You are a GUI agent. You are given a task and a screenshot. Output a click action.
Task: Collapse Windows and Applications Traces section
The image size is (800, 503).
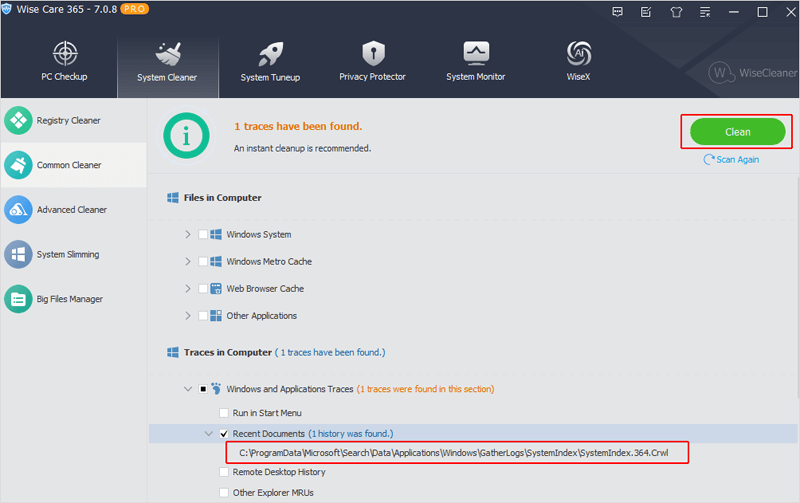click(x=188, y=389)
